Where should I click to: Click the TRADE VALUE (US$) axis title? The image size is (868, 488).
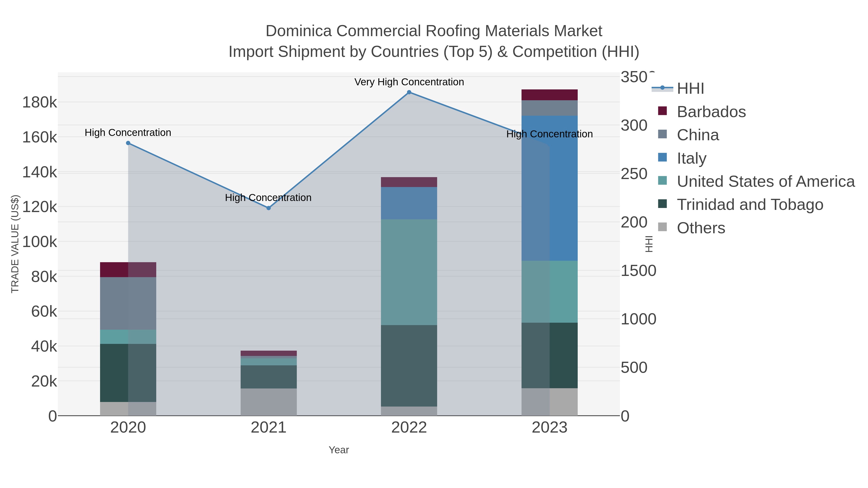pos(15,244)
